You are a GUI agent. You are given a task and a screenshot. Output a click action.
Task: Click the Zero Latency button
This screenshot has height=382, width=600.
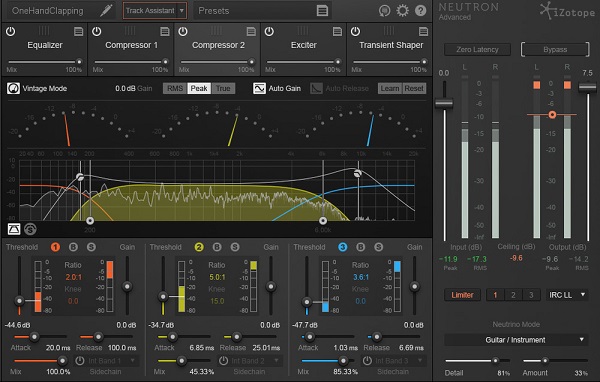tap(477, 50)
